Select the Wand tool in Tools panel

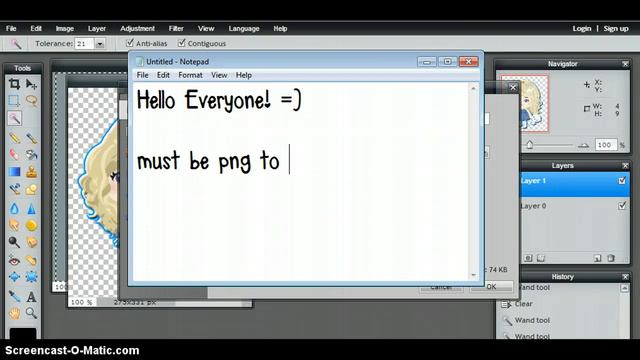pos(14,118)
